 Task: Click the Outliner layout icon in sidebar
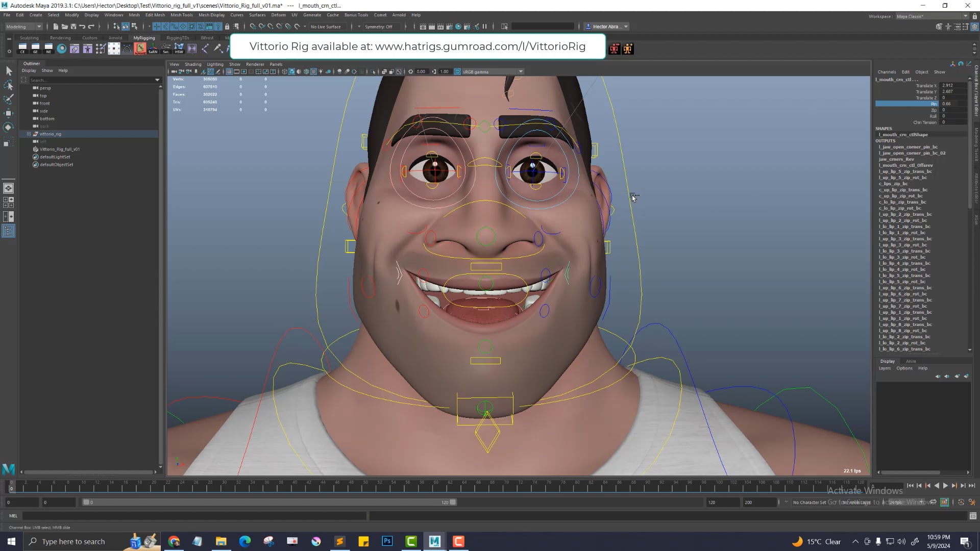tap(9, 231)
